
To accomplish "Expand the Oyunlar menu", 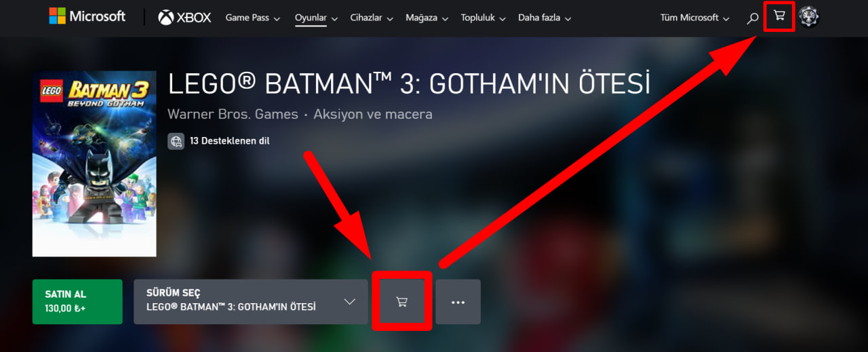I will click(316, 18).
